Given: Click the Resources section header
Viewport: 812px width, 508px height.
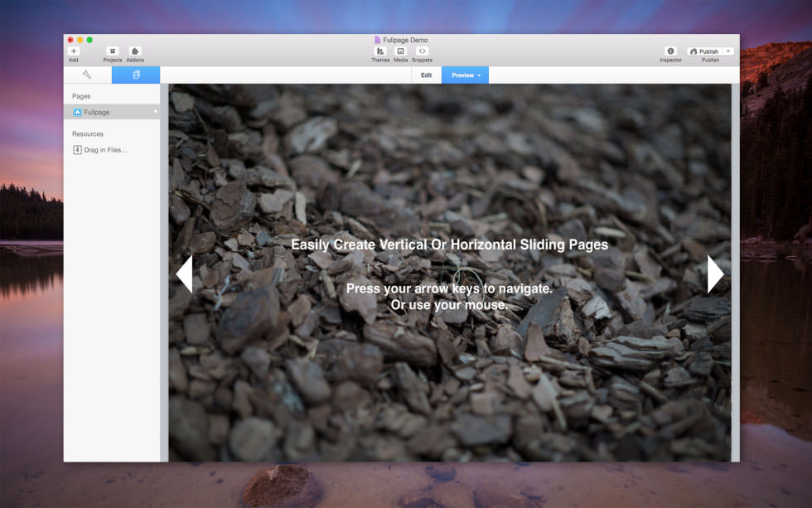Looking at the screenshot, I should tap(88, 134).
